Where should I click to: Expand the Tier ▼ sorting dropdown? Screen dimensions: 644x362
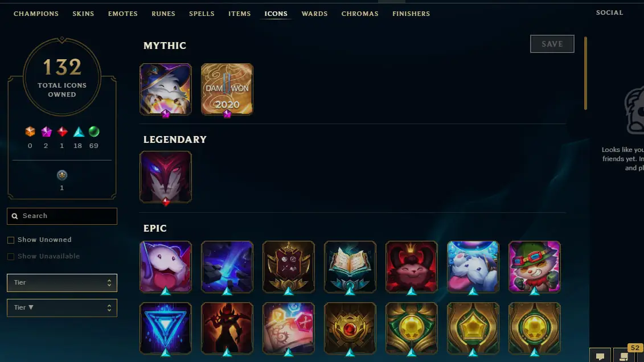tap(62, 308)
